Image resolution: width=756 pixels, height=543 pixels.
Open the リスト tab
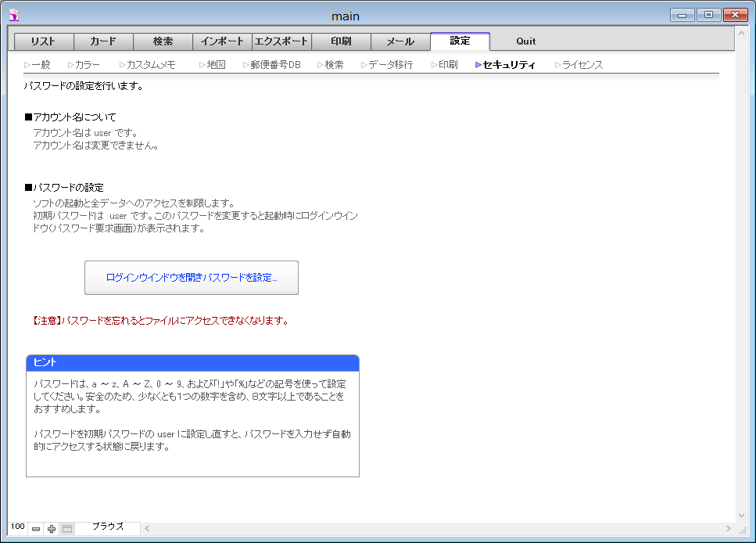44,41
